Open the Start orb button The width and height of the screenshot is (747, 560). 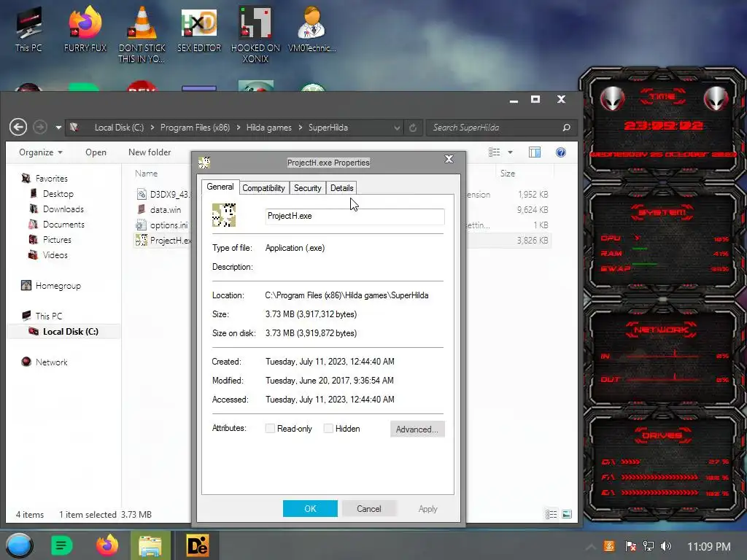pos(19,545)
